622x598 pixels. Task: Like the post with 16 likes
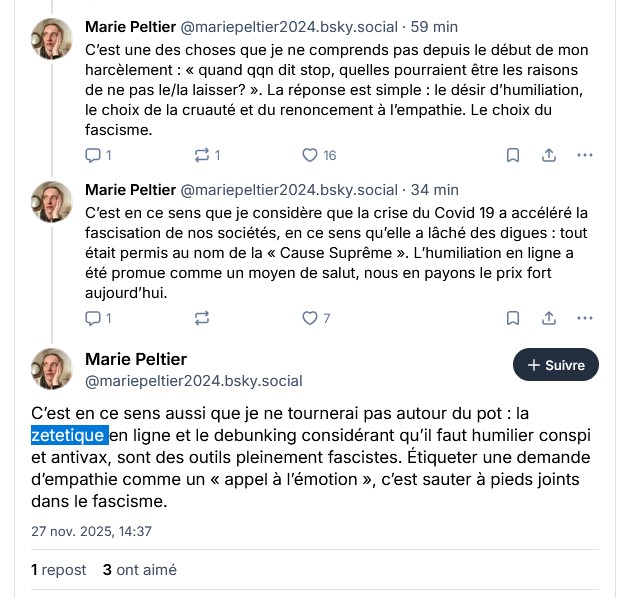(310, 155)
